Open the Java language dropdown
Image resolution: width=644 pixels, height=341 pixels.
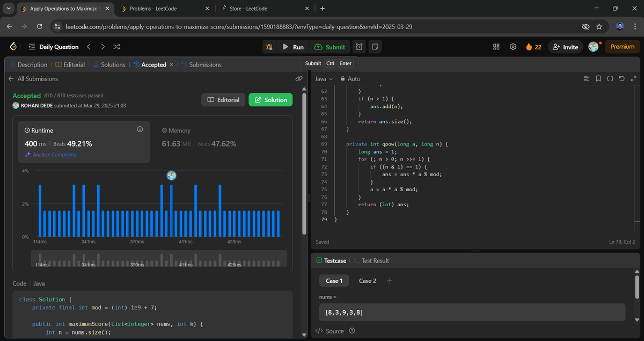coord(324,78)
